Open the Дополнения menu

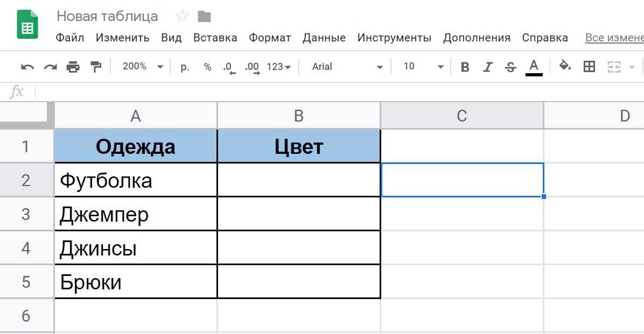(x=477, y=38)
